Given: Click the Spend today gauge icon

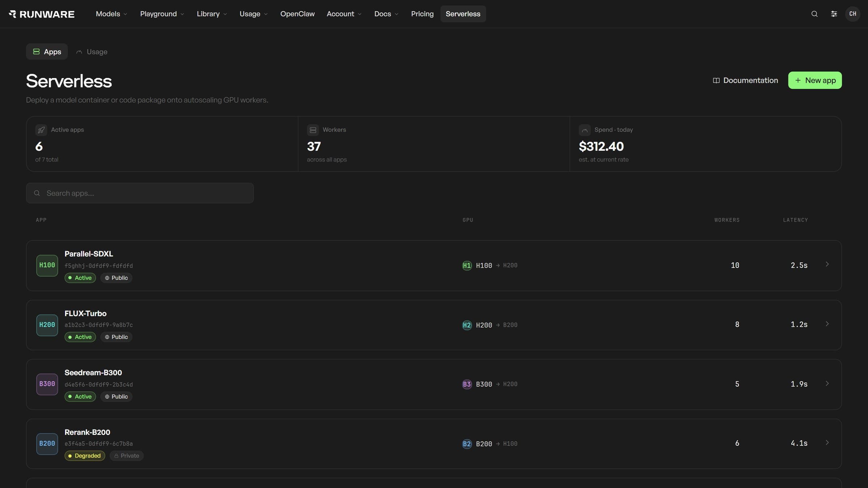Looking at the screenshot, I should [x=585, y=130].
